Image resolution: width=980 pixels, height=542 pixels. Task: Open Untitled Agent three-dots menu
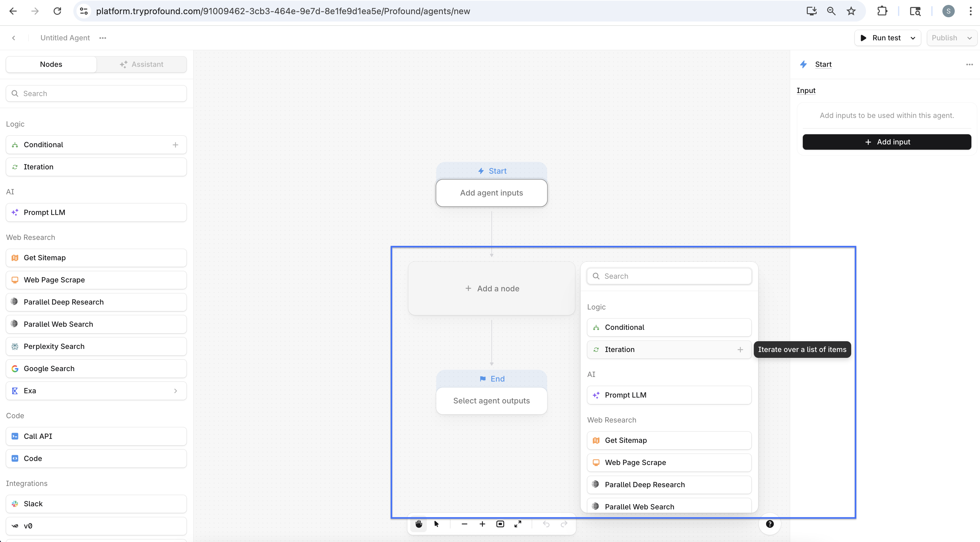tap(103, 38)
